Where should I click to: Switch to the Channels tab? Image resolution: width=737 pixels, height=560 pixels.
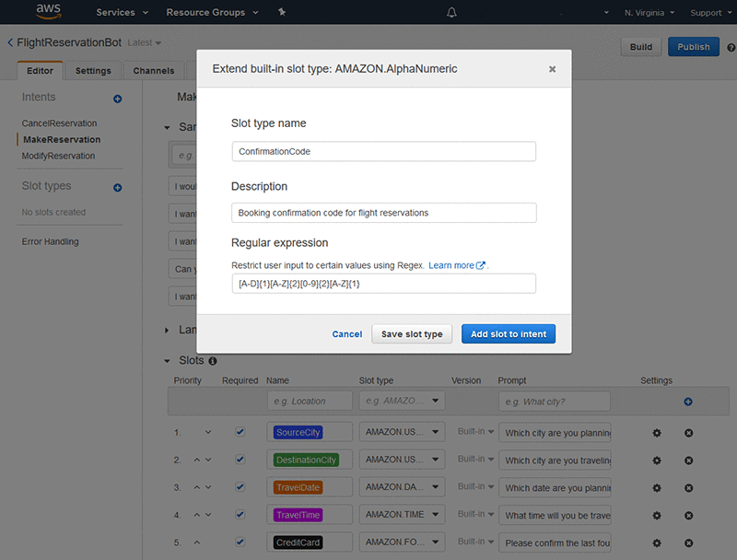coord(154,71)
